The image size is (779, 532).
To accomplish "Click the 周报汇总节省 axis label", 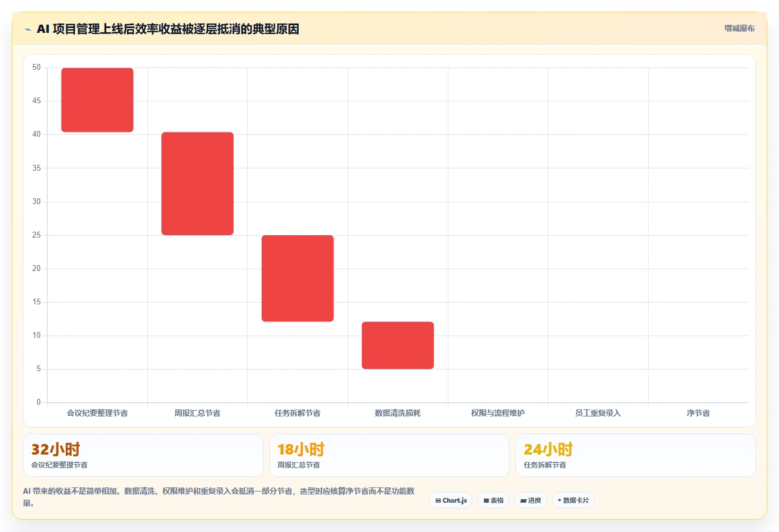I will click(197, 413).
